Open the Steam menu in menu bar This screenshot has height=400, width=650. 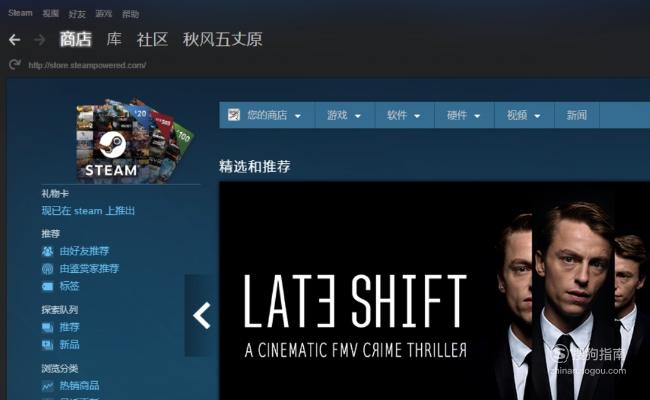20,13
